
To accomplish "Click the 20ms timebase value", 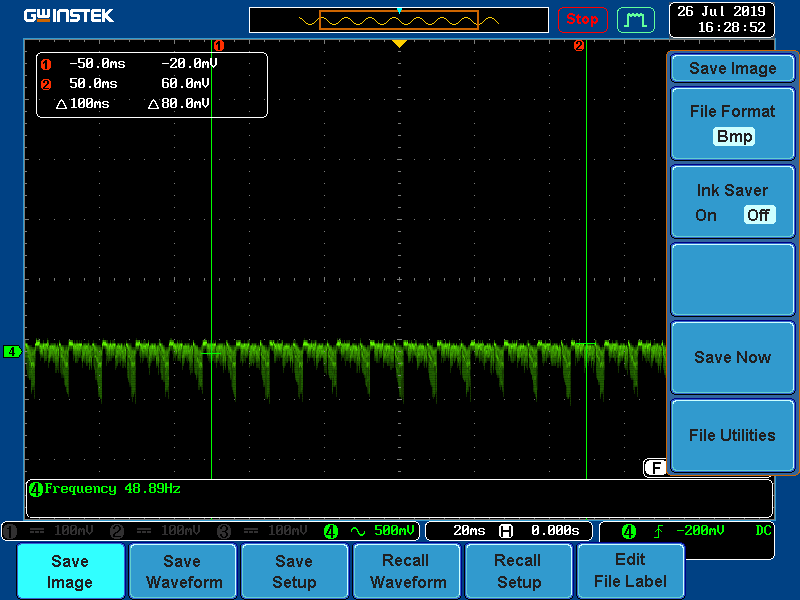I will [x=469, y=531].
